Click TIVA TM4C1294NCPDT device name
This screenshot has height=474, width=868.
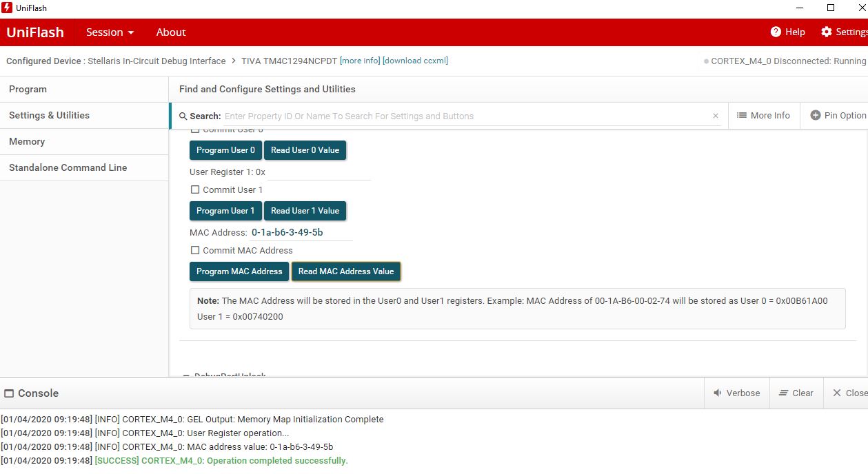pyautogui.click(x=289, y=61)
